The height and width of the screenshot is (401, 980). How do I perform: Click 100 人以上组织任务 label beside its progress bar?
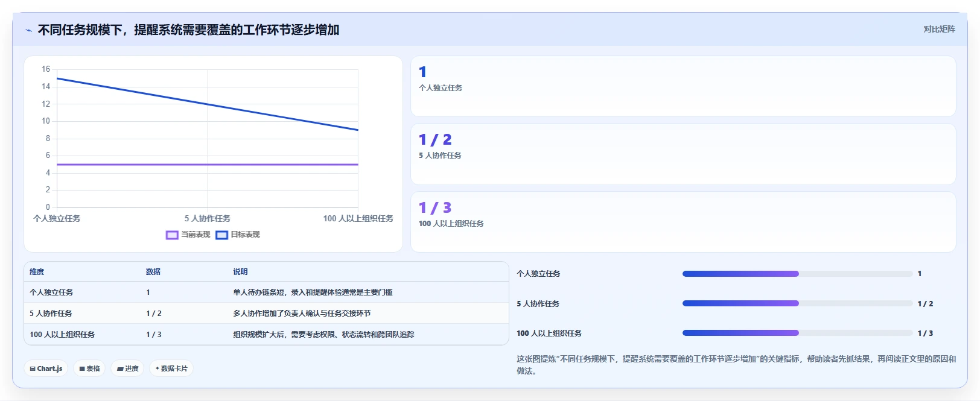tap(549, 333)
